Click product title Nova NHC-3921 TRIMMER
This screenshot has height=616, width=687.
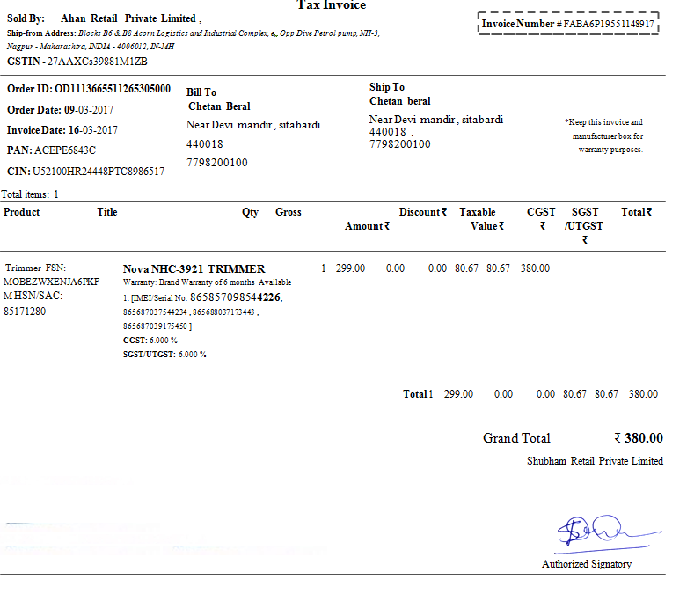pos(194,268)
